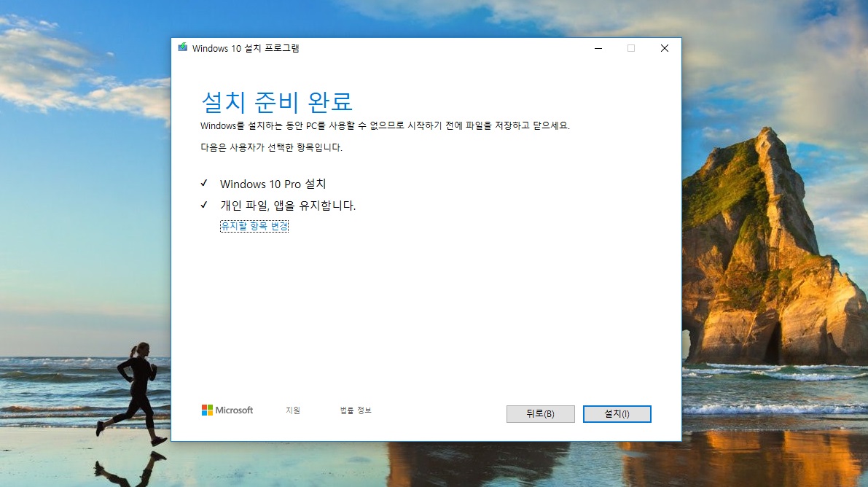The width and height of the screenshot is (868, 487).
Task: Open the 유지할 항목 변경 link
Action: tap(254, 226)
